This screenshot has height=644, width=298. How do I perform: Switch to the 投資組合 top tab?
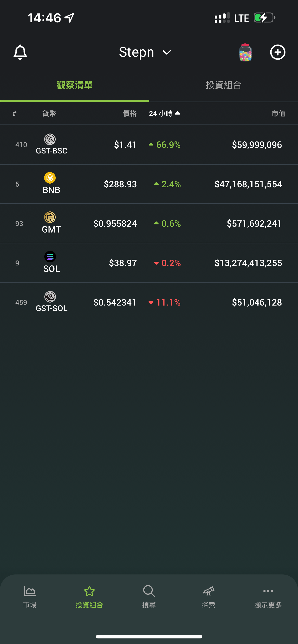tap(223, 85)
